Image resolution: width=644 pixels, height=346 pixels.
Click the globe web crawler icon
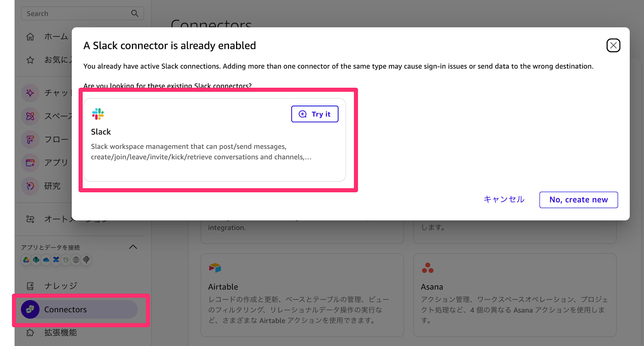(76, 260)
